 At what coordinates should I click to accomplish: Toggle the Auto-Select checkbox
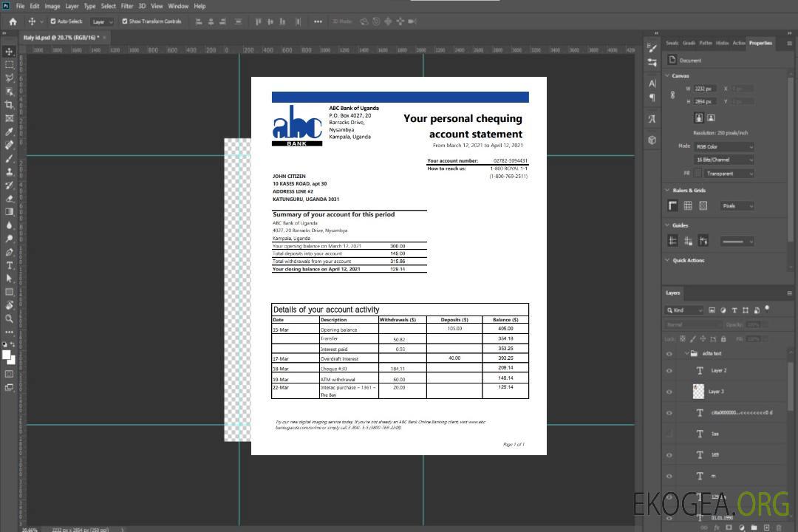click(53, 21)
